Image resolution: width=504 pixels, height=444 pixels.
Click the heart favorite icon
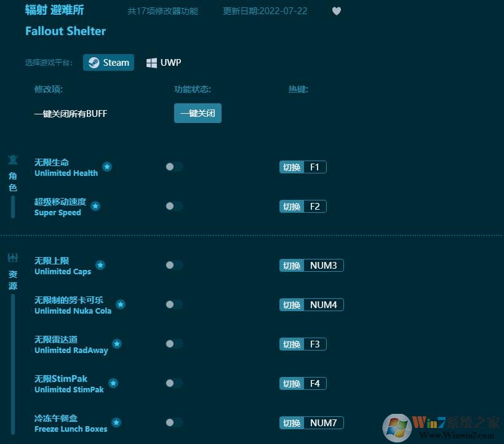(336, 11)
